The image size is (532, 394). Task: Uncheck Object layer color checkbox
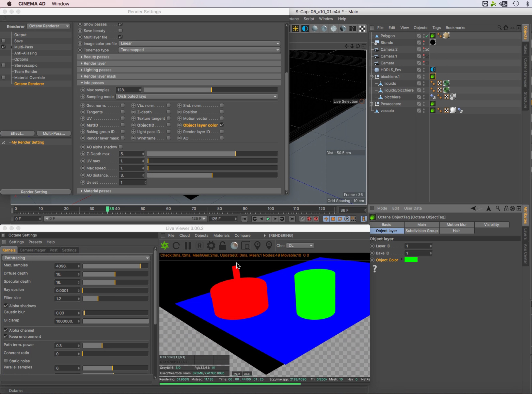pyautogui.click(x=222, y=125)
